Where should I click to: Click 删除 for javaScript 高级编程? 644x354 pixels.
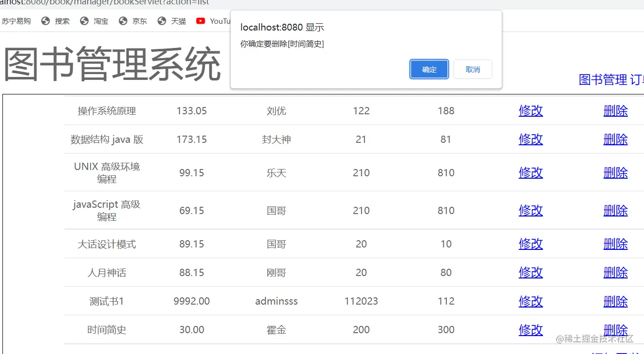pos(615,211)
